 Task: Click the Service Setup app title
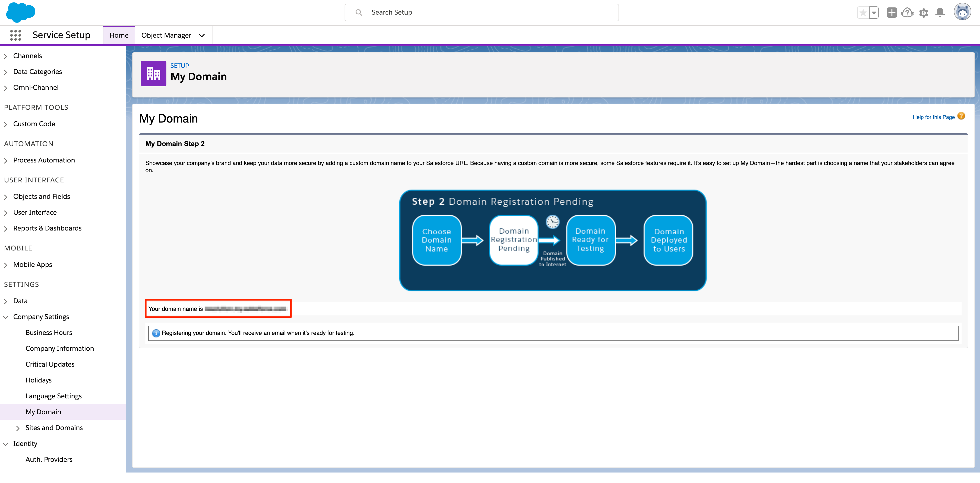[x=62, y=35]
